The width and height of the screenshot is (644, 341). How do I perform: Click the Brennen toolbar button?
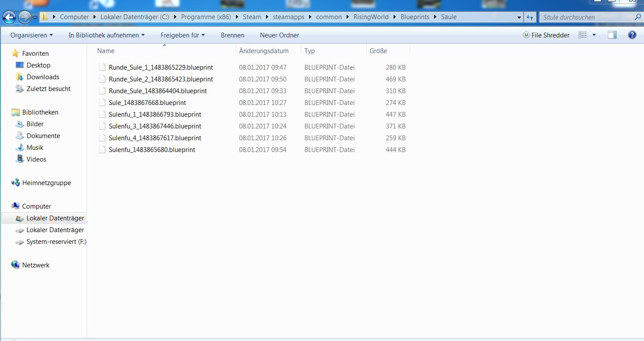pos(233,35)
